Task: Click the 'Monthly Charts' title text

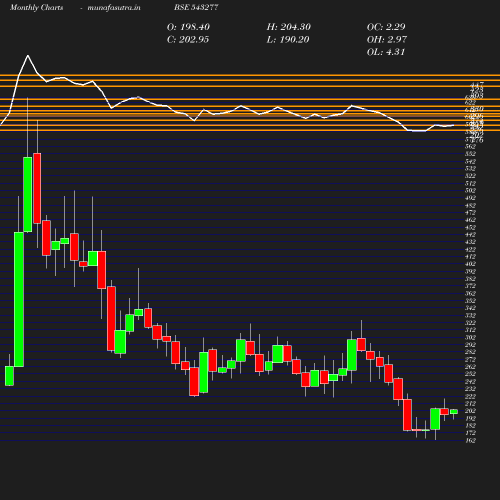Action: click(x=36, y=8)
